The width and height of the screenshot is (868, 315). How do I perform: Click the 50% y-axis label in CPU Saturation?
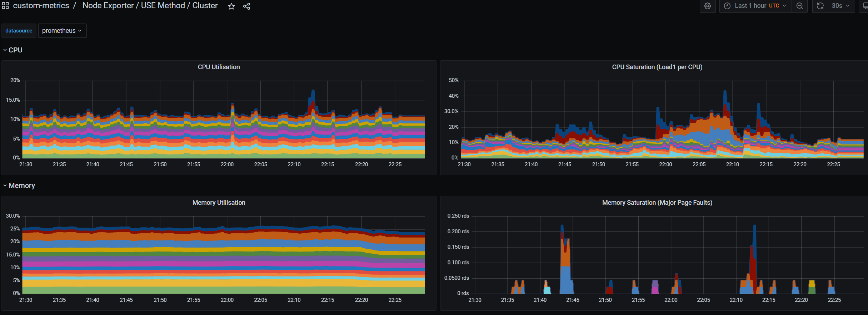click(453, 80)
